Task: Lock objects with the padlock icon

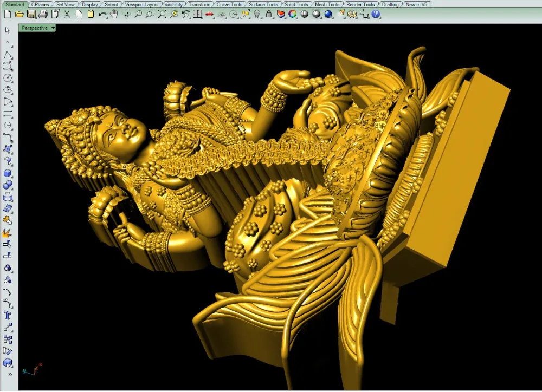Action: click(269, 14)
